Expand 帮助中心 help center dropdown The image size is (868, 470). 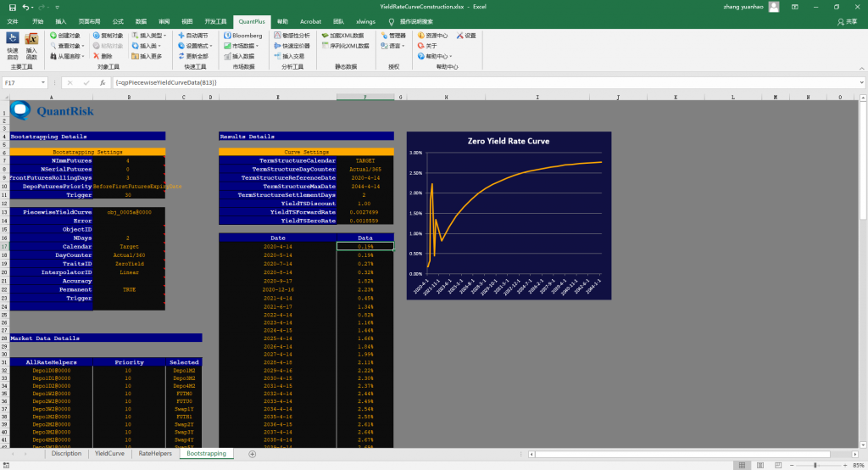pos(451,56)
